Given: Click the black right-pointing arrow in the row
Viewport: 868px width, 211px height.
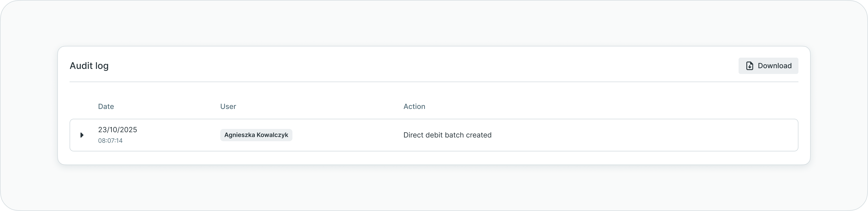Looking at the screenshot, I should 82,135.
